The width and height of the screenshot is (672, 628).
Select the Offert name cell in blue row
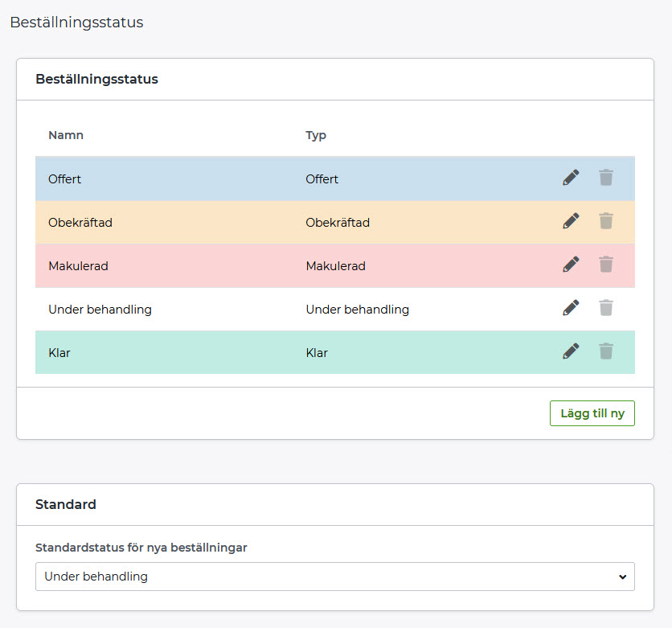(65, 179)
